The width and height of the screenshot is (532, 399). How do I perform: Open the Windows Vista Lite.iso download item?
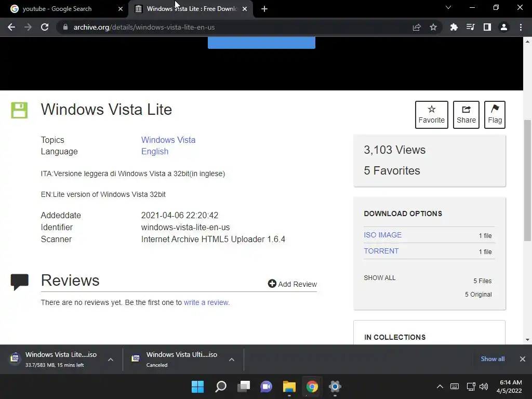coord(54,359)
